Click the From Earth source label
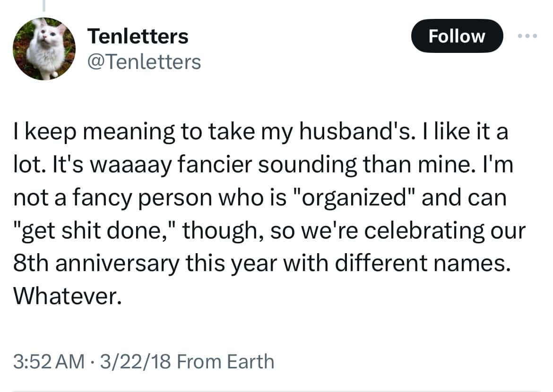This screenshot has height=392, width=553. 225,362
